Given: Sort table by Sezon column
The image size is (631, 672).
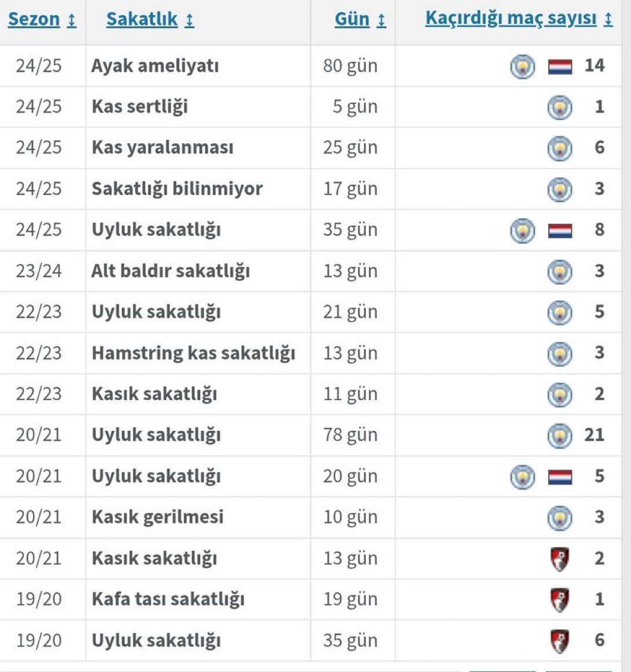Looking at the screenshot, I should 34,19.
